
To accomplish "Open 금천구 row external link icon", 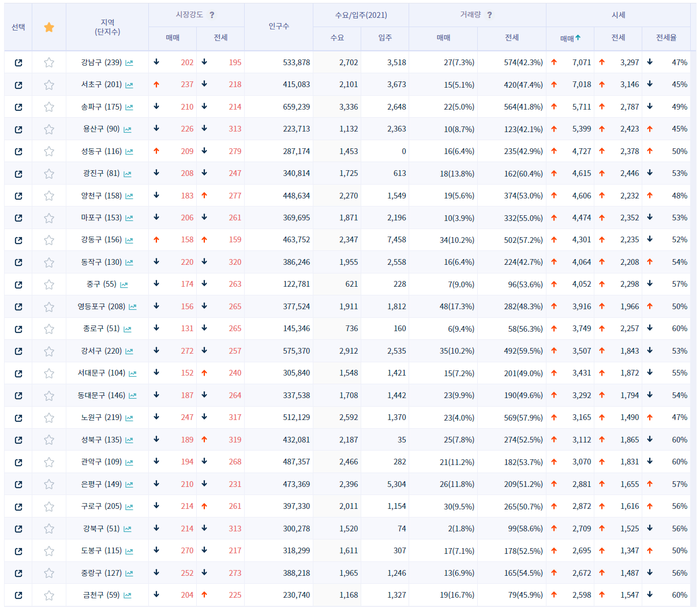I will 18,595.
